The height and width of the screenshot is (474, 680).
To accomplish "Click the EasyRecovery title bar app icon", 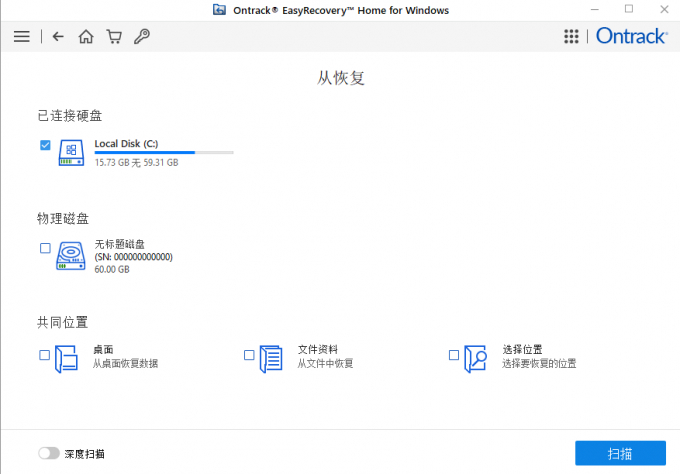I will click(x=219, y=10).
